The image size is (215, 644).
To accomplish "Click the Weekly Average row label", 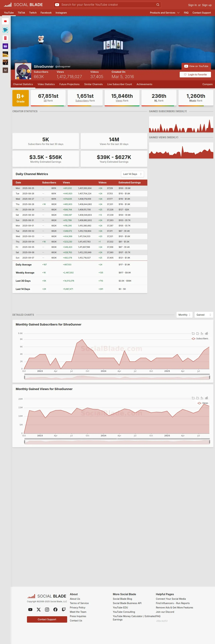I will click(x=25, y=273).
